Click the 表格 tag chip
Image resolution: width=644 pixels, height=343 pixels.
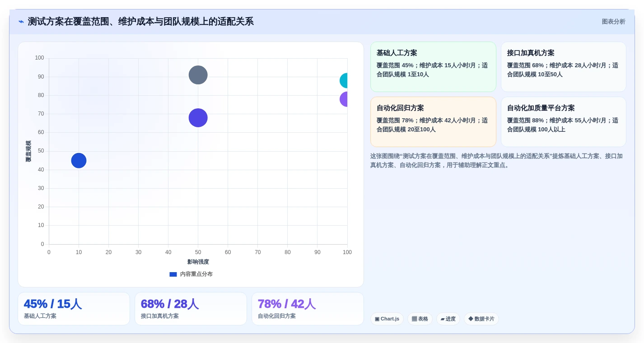[x=420, y=319]
